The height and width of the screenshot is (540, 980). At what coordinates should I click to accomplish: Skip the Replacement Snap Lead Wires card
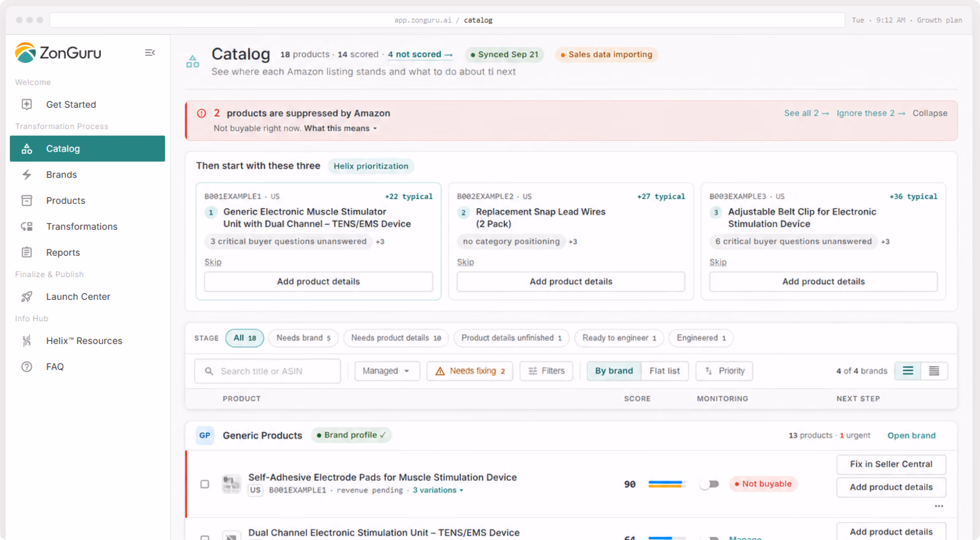465,262
